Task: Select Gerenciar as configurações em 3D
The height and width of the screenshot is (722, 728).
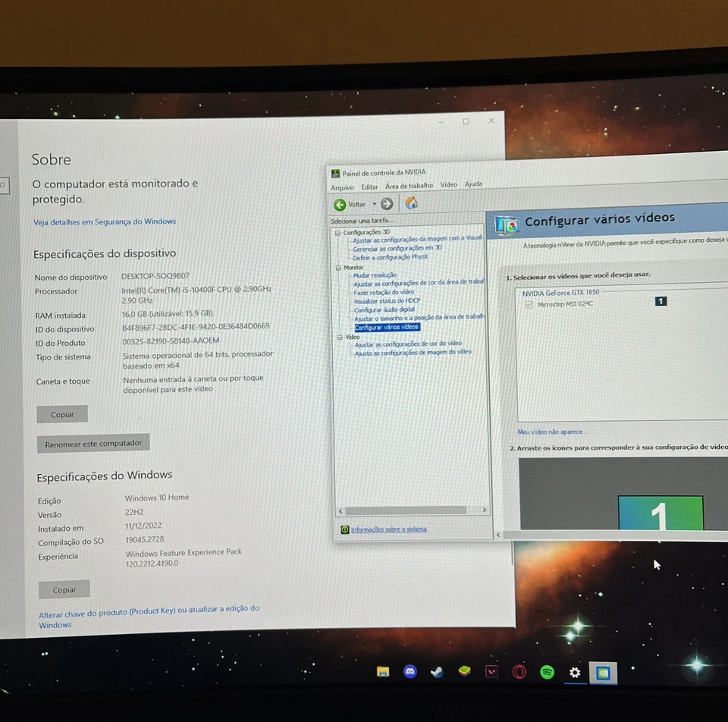Action: click(397, 249)
